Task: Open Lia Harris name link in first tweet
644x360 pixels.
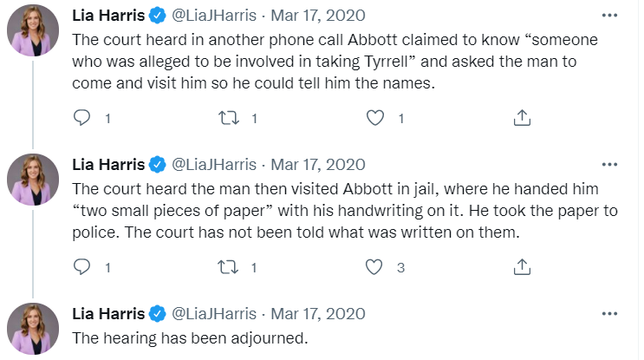Action: [x=108, y=15]
